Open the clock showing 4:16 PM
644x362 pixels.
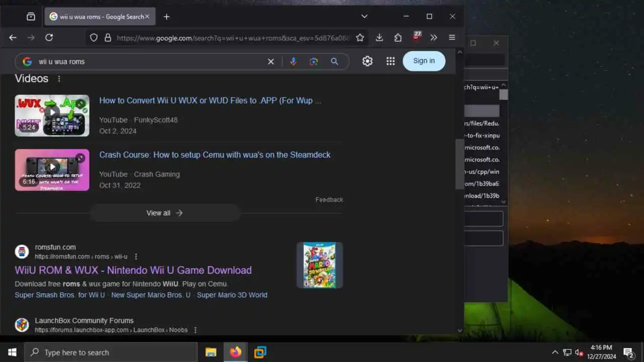coord(601,352)
